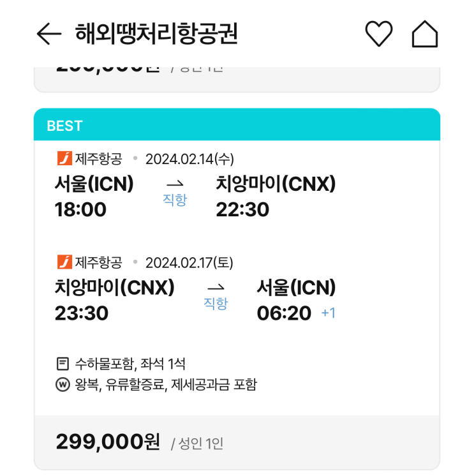This screenshot has width=474, height=476.
Task: Tap the return flight direction arrow
Action: [216, 286]
